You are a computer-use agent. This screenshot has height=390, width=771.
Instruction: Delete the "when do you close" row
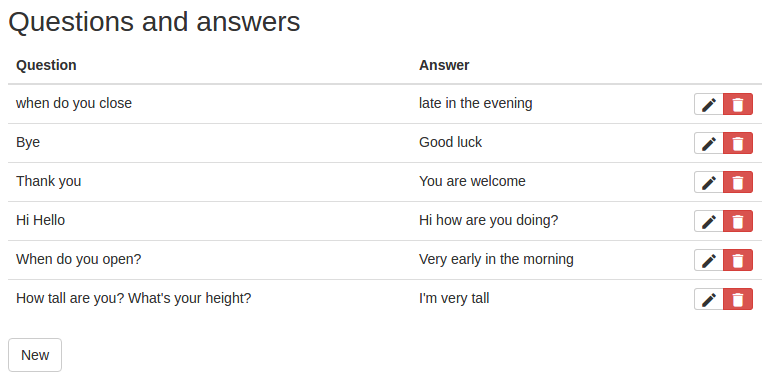tap(738, 104)
